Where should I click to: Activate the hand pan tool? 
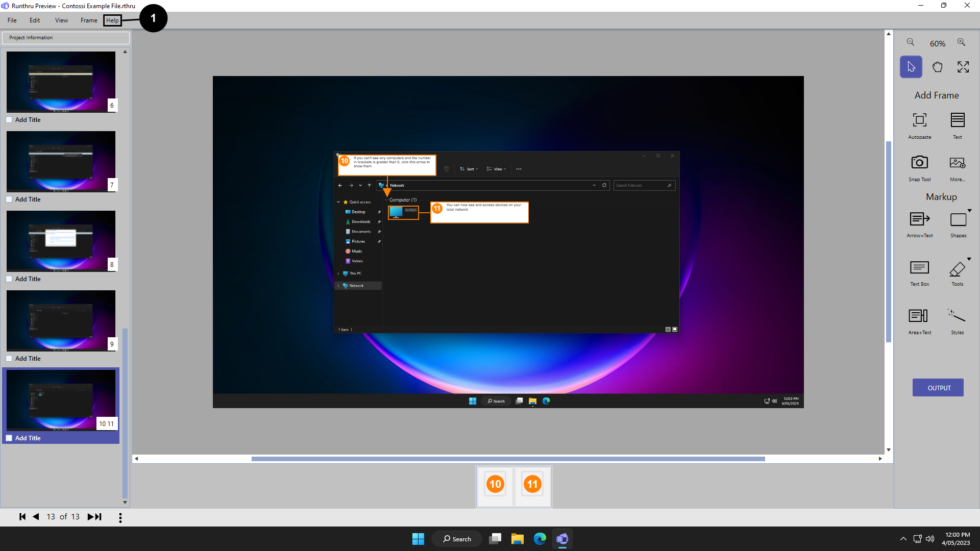click(x=937, y=67)
